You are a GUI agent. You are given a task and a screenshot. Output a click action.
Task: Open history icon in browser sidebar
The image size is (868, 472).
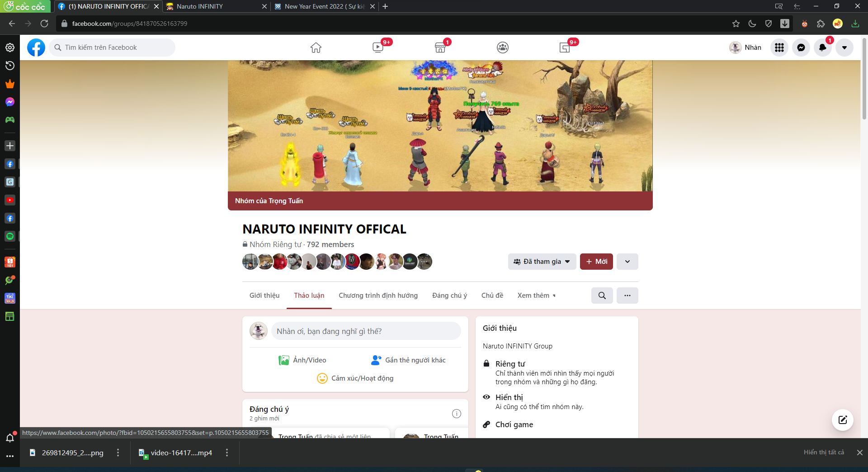[10, 66]
